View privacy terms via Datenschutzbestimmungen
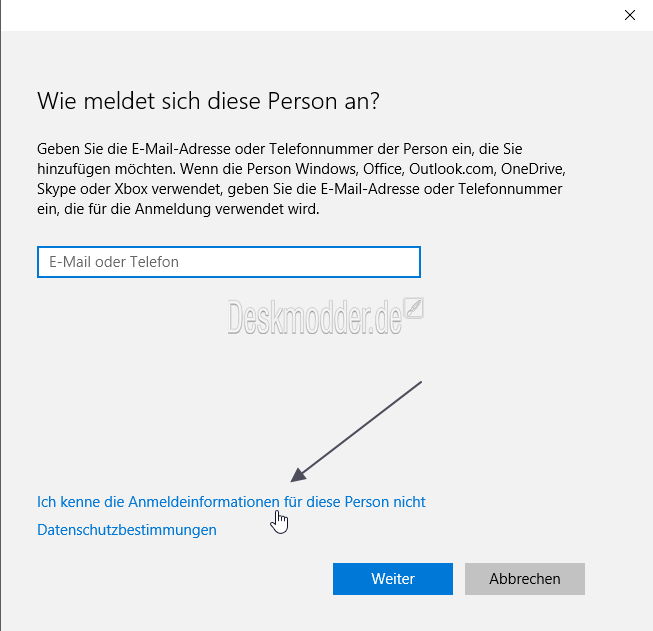Viewport: 653px width, 631px height. tap(127, 530)
